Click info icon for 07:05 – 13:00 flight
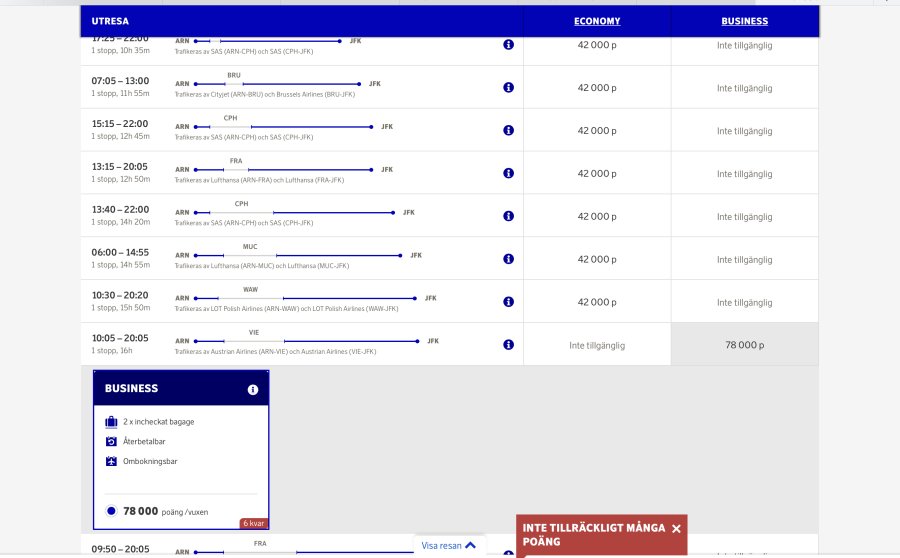Screen dimensions: 900x558 (x=508, y=88)
